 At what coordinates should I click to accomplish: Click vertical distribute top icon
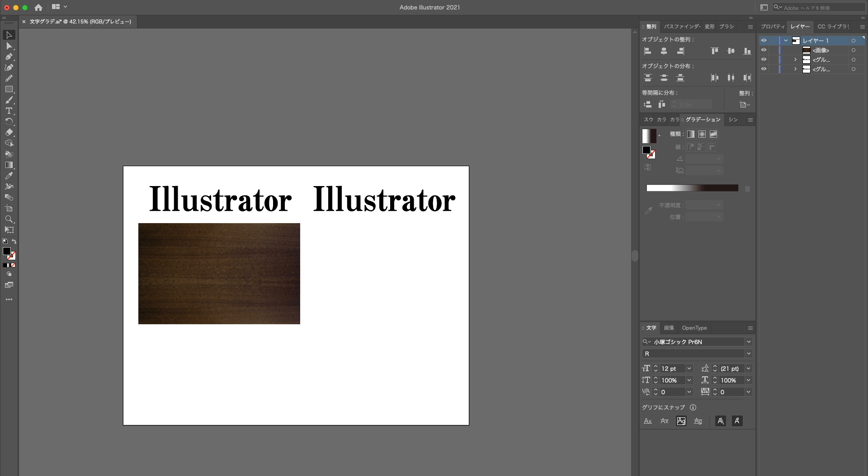point(647,78)
